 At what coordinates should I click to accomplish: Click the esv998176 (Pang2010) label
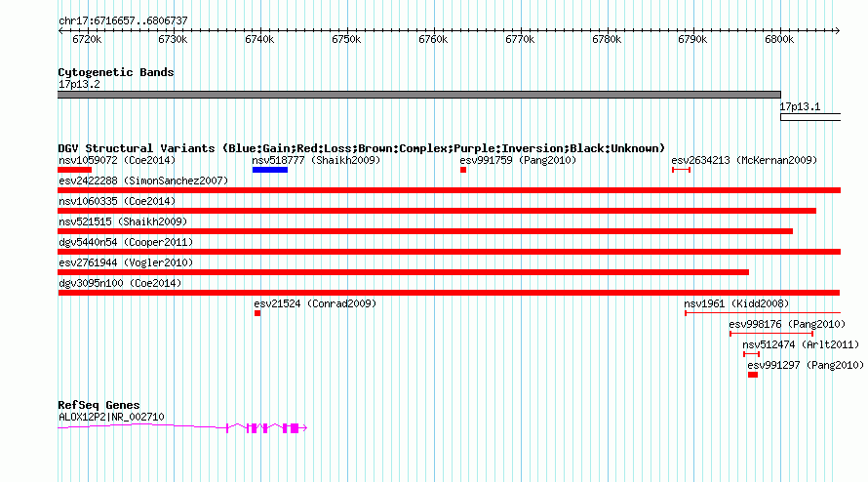click(x=787, y=324)
